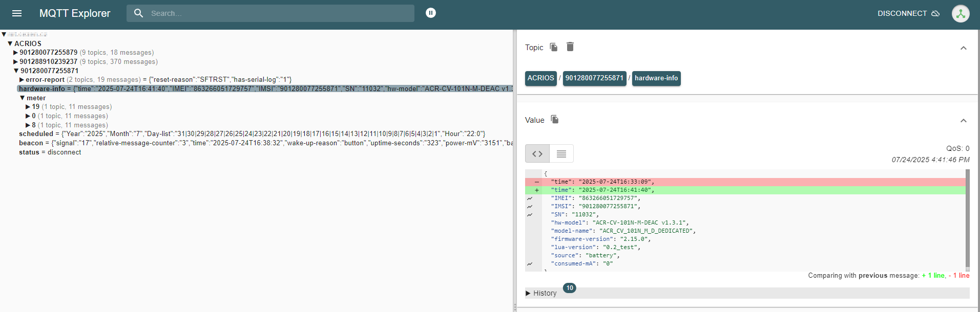
Task: Click the value panel vertical scrollbar
Action: click(967, 219)
